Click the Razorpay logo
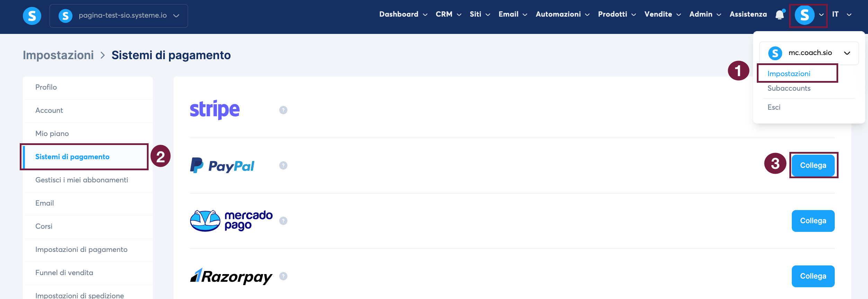 point(231,276)
